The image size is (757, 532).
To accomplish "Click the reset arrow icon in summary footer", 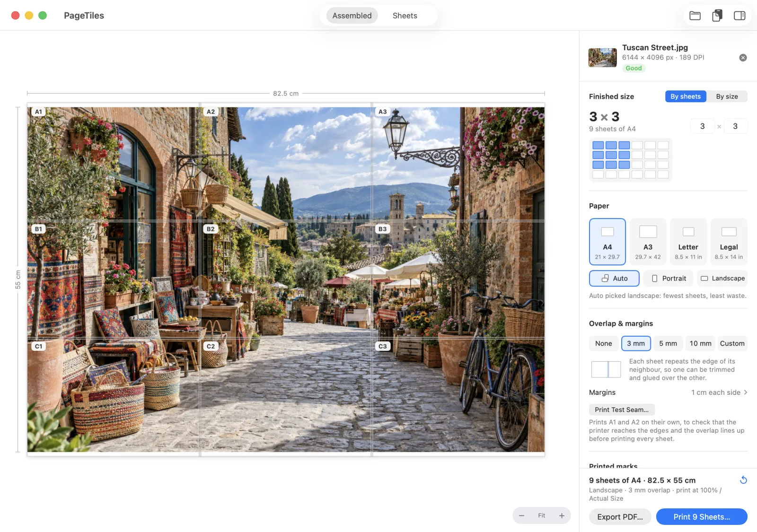I will coord(743,480).
